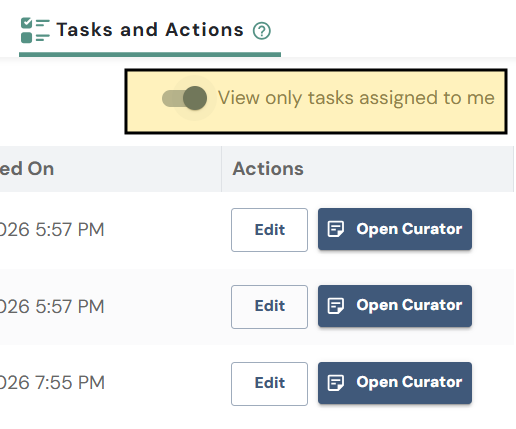The height and width of the screenshot is (429, 516).
Task: Click the Actions column header
Action: (268, 169)
